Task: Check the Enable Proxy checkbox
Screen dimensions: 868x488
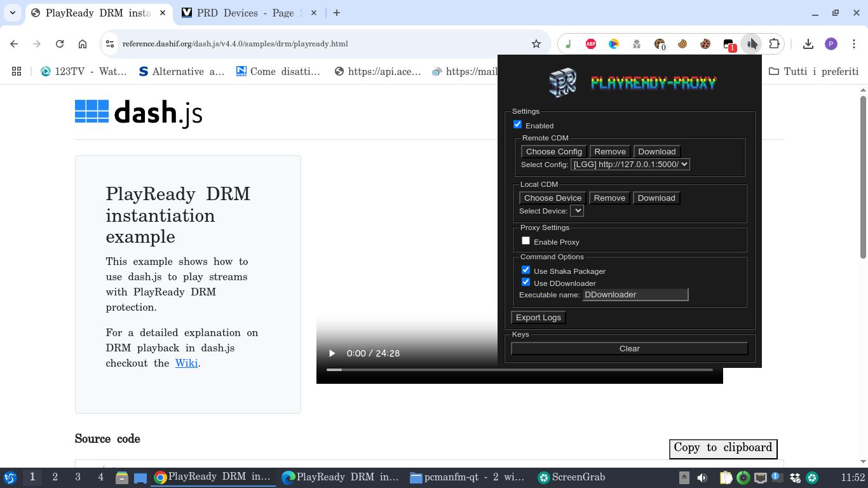Action: 526,241
